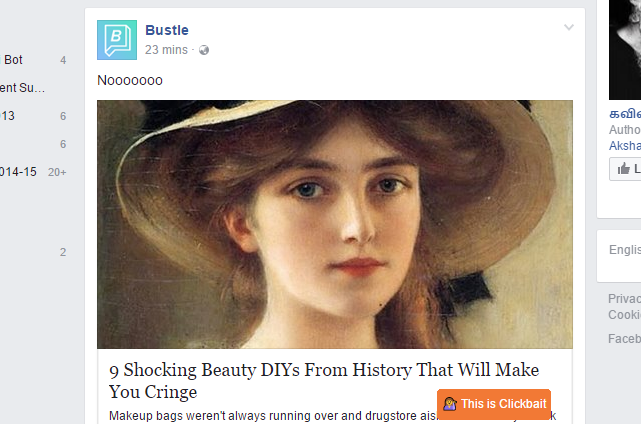Screen dimensions: 641x424
Task: Click the lone '2' sidebar counter
Action: [63, 252]
